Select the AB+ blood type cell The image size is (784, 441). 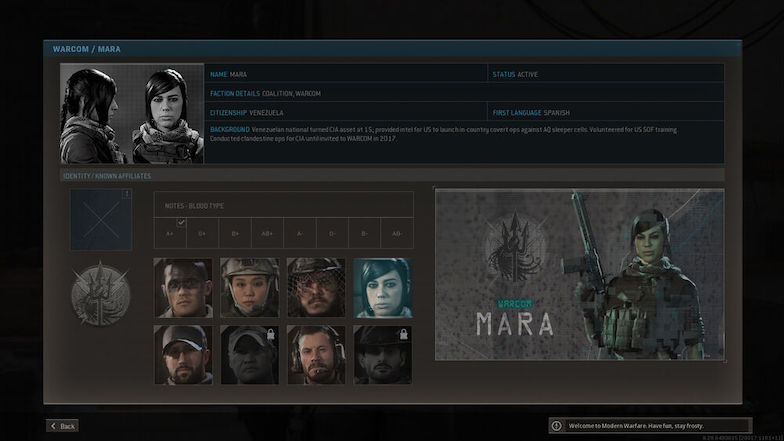click(267, 233)
